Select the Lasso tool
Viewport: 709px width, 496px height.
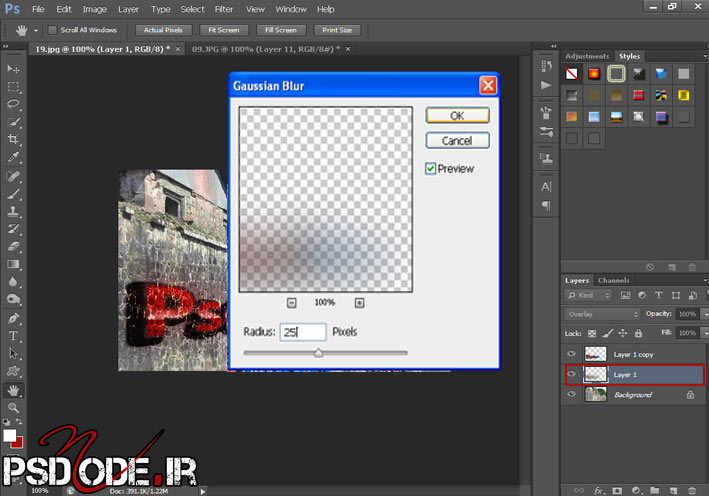coord(13,104)
